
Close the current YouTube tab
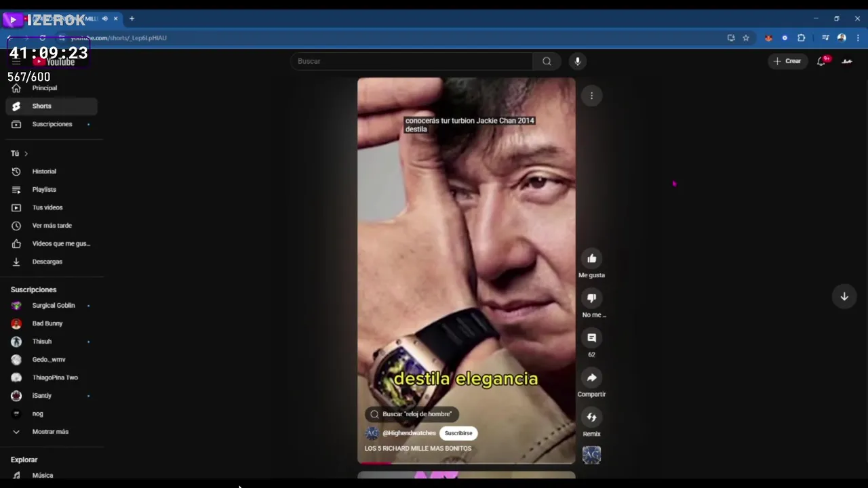pyautogui.click(x=116, y=18)
